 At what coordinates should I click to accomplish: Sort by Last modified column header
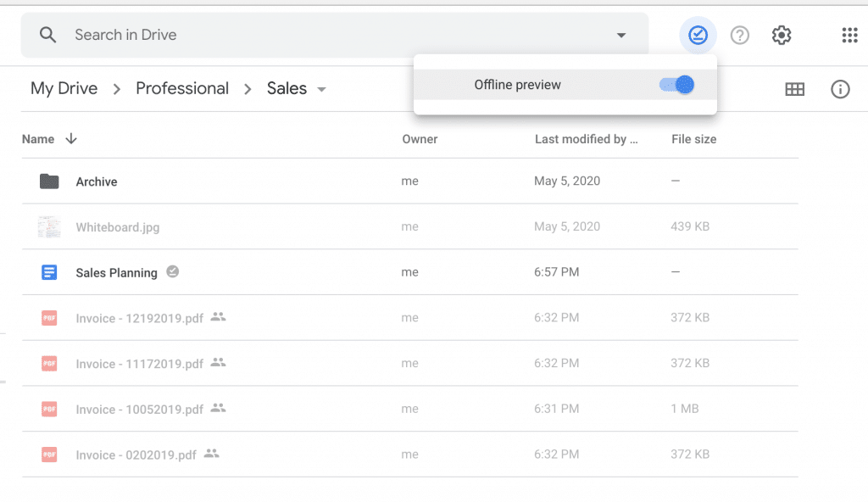point(586,139)
